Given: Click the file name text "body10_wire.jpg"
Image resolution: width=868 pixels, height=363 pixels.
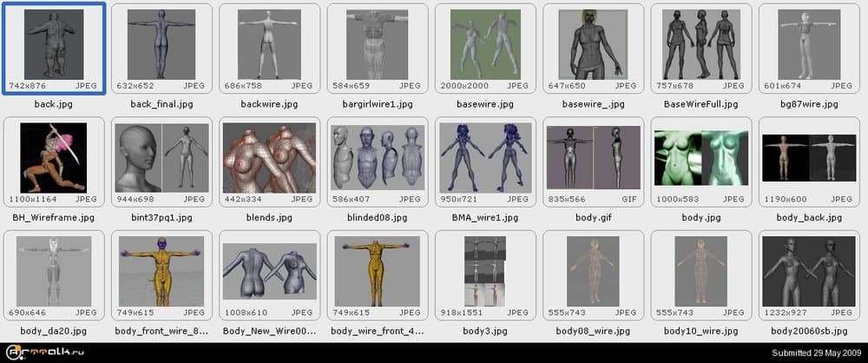Looking at the screenshot, I should point(701,332).
